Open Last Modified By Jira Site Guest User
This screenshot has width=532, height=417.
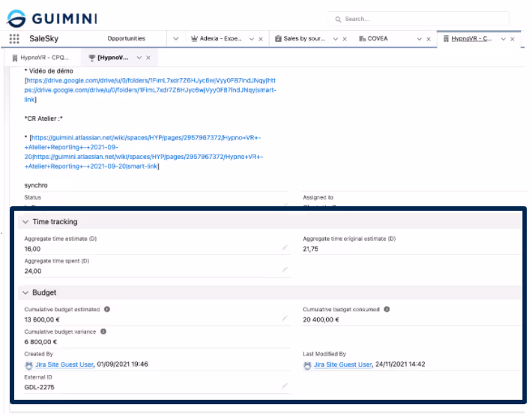[x=343, y=364]
